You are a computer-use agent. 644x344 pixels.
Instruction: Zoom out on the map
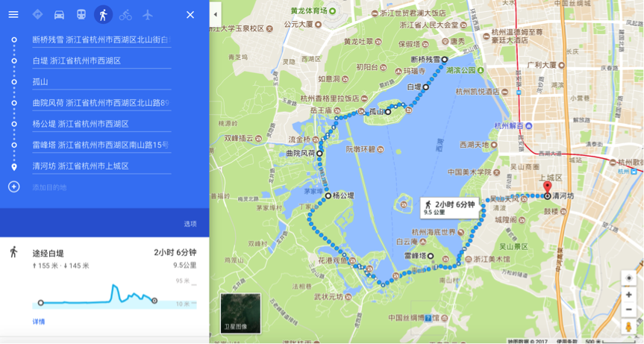point(628,310)
